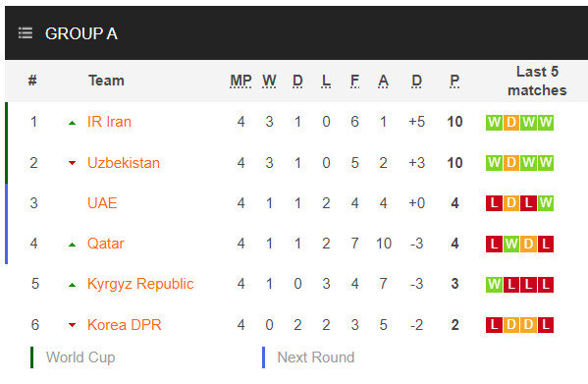Click the list icon beside GROUP A
Viewport: 588px width, 384px height.
[x=26, y=33]
